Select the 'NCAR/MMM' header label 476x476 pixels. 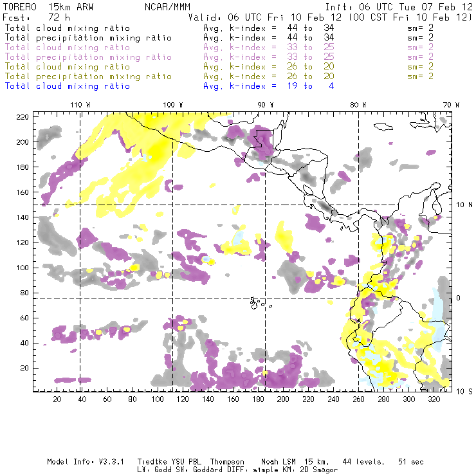[x=168, y=7]
